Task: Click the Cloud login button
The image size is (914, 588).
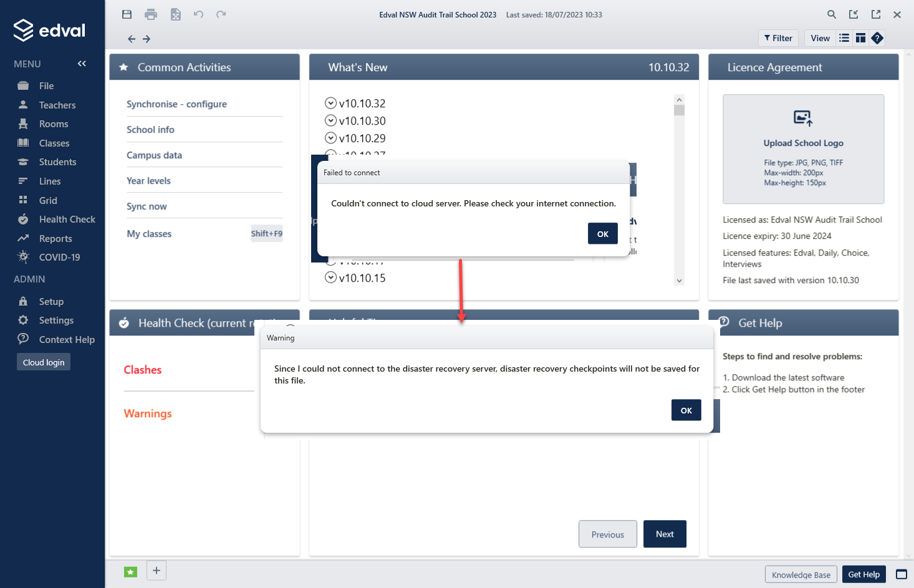Action: 44,362
